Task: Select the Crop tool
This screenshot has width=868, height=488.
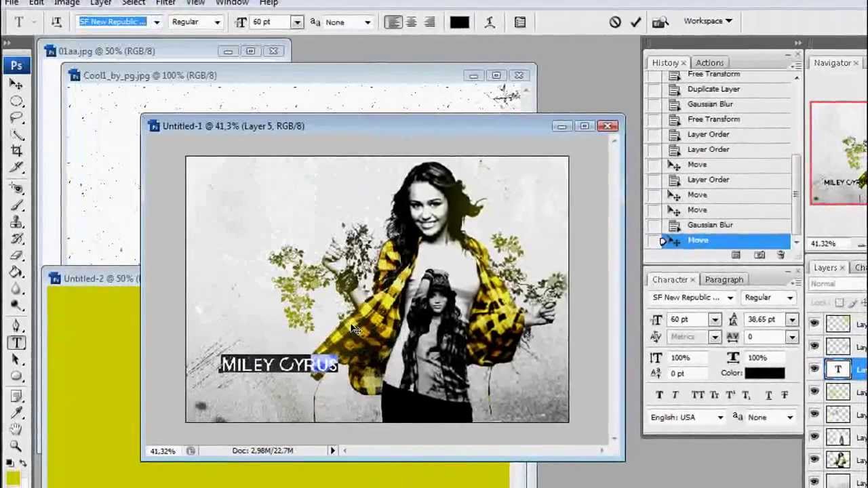Action: click(x=16, y=150)
